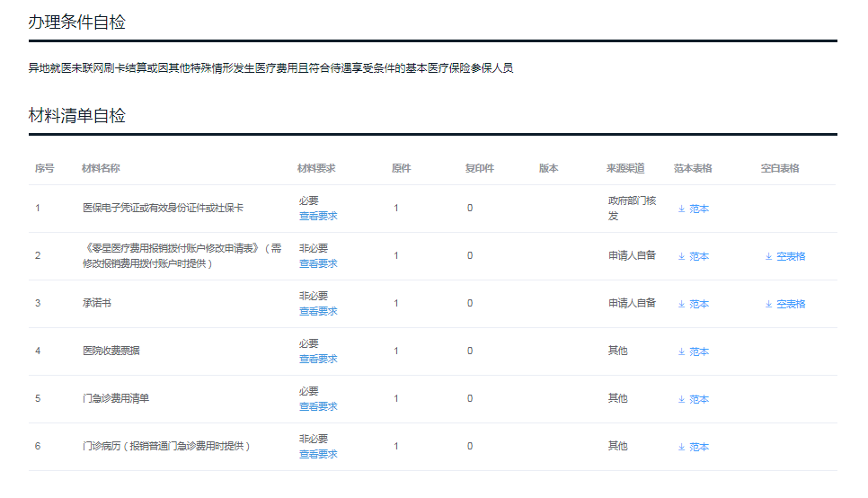
Task: Click the 来源渠道 column header
Action: click(x=625, y=168)
